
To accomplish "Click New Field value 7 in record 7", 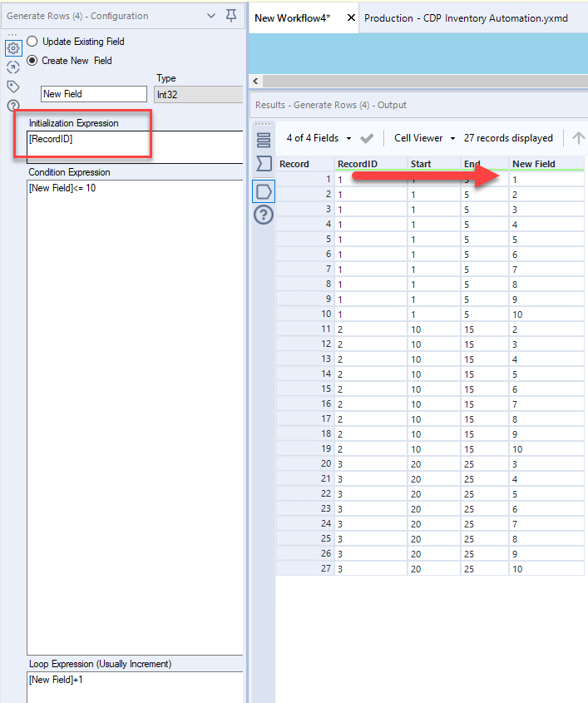I will click(546, 270).
